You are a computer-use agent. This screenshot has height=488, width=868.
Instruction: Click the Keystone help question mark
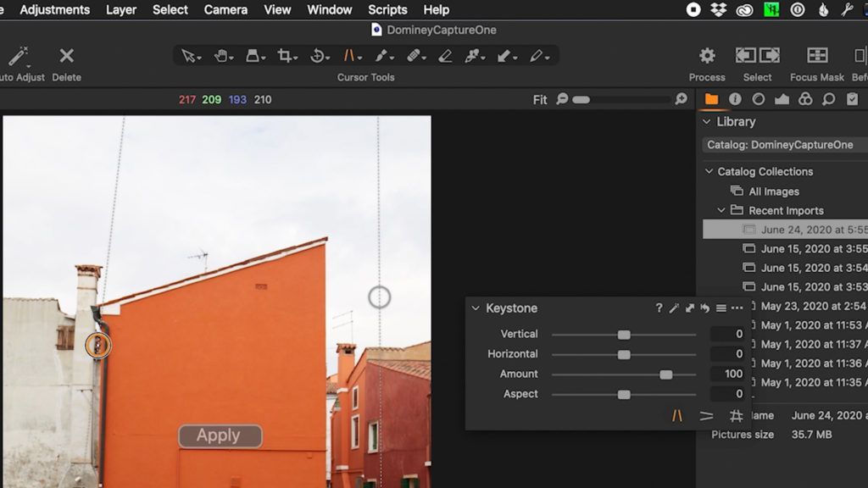659,308
